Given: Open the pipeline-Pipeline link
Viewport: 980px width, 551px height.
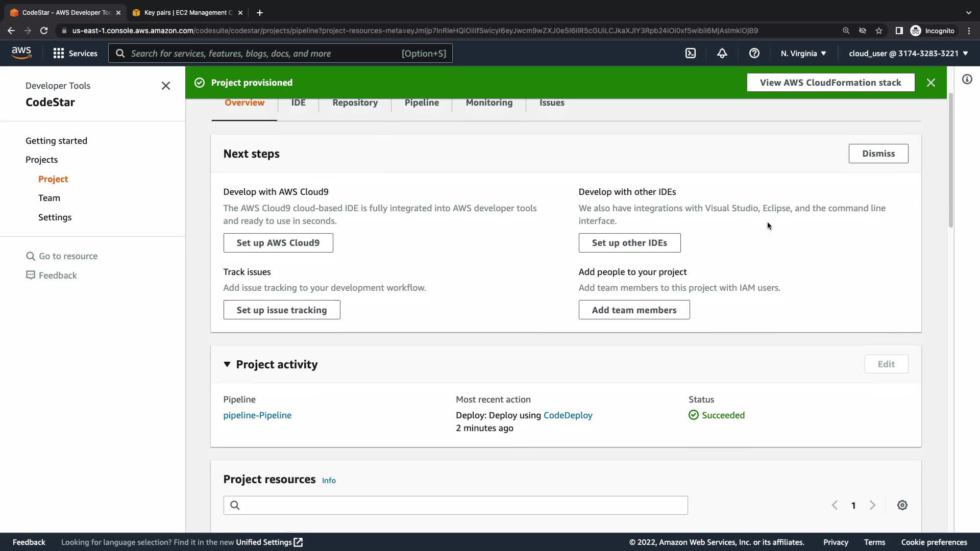Looking at the screenshot, I should (257, 415).
